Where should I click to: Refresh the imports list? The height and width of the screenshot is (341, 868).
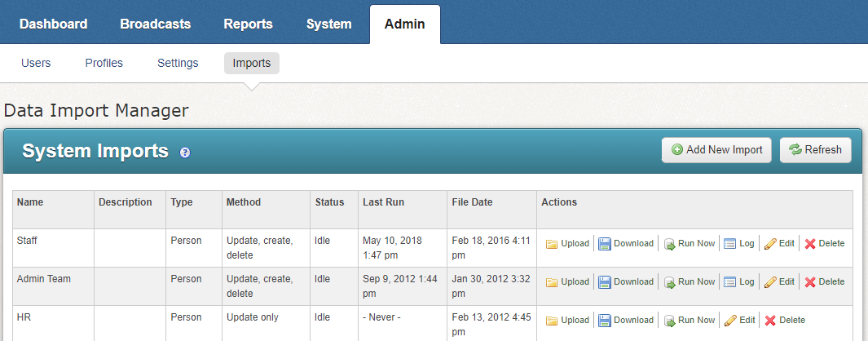pos(816,149)
